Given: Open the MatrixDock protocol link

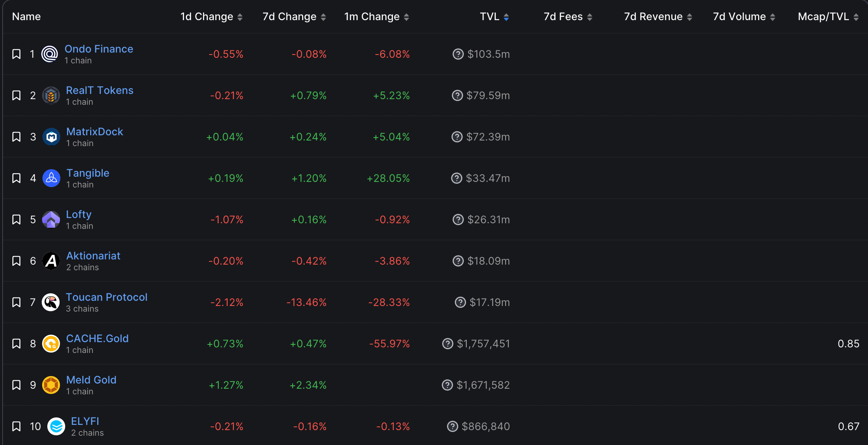Looking at the screenshot, I should [x=95, y=132].
